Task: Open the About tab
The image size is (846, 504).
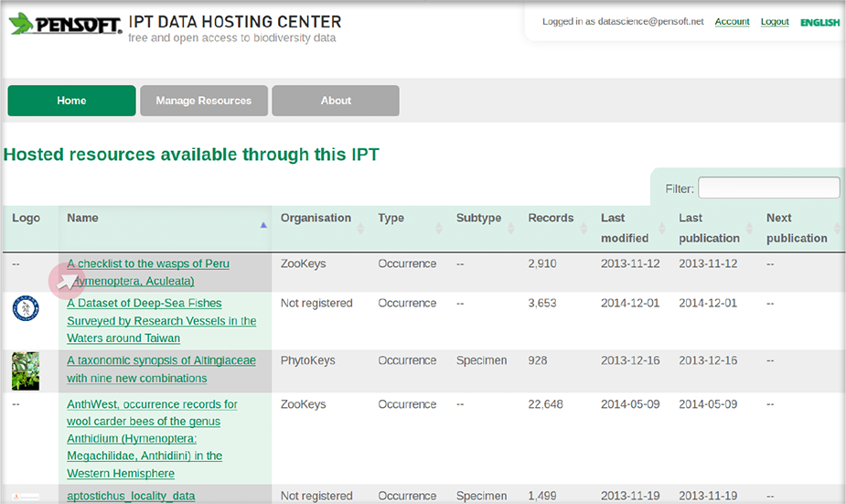Action: 336,101
